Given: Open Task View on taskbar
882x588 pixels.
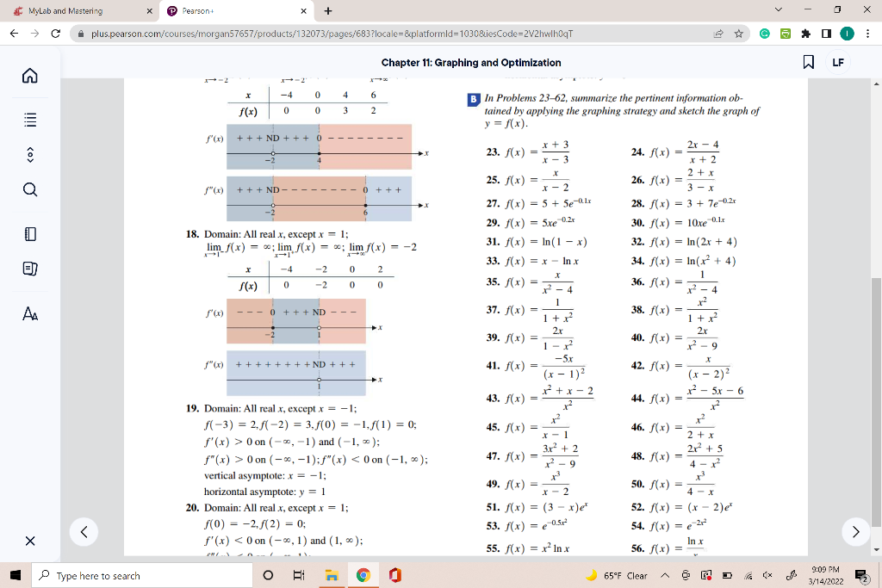Looking at the screenshot, I should [x=299, y=575].
